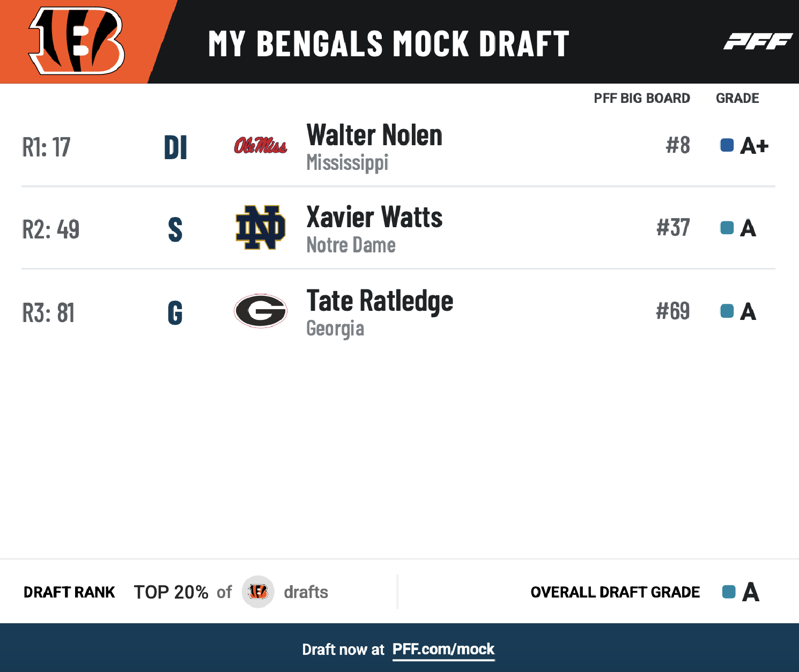This screenshot has height=672, width=799.
Task: Click the R1: 17 pick label
Action: pos(46,147)
